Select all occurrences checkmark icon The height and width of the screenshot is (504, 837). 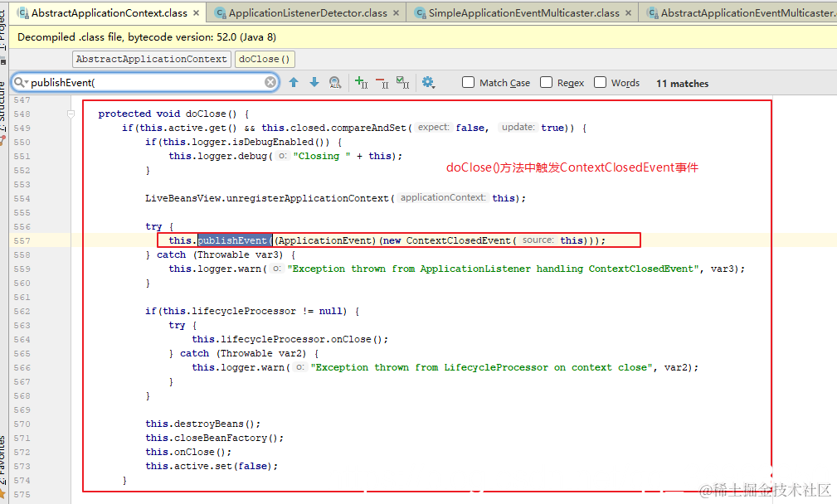(402, 82)
